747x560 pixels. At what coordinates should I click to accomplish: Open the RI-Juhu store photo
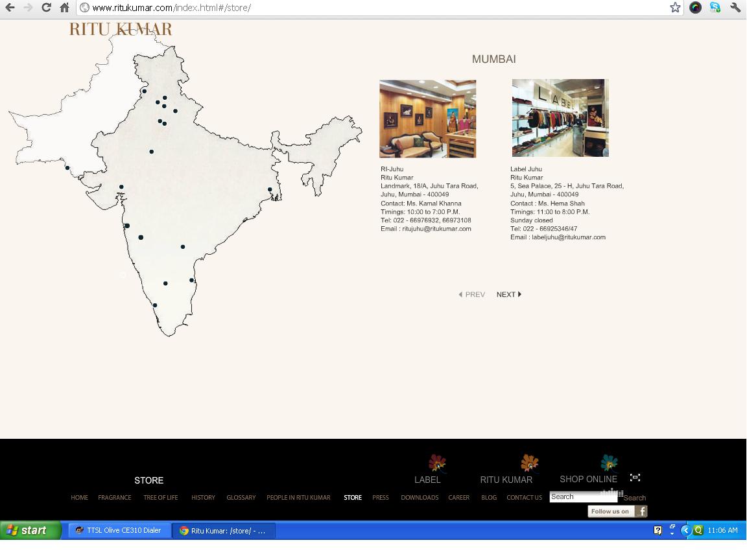click(428, 119)
